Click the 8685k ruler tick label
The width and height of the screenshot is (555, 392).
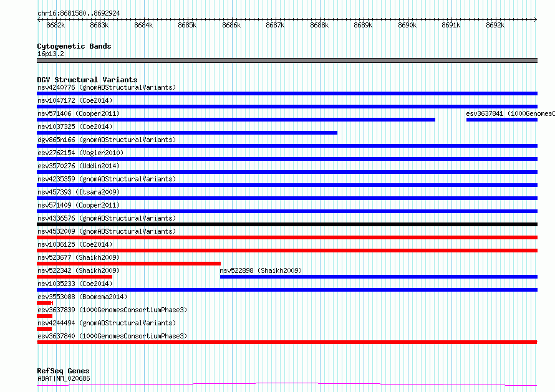[187, 25]
